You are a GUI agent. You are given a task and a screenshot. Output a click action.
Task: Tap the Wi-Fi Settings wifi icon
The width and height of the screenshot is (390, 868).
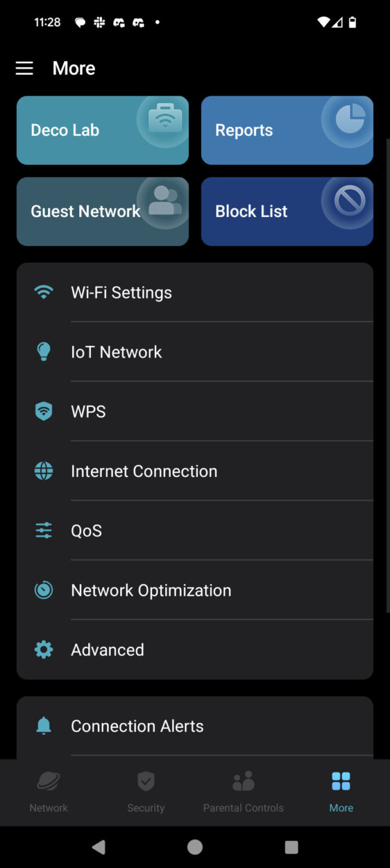click(x=44, y=292)
